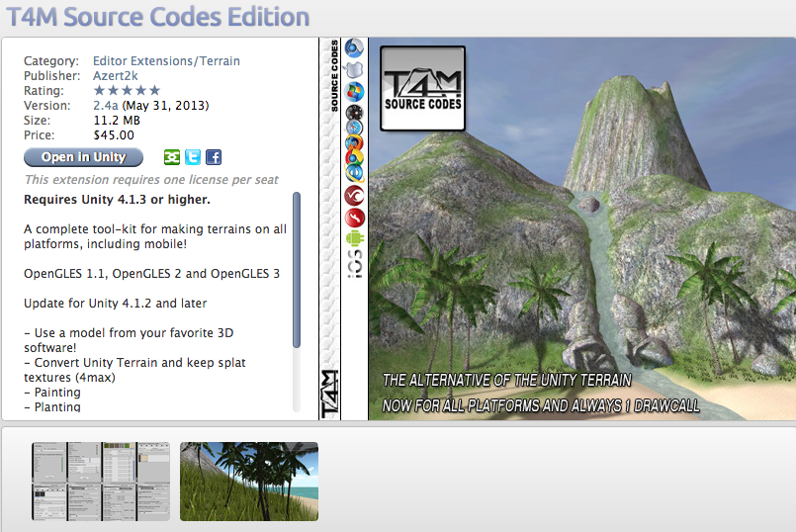Click the size value 11.2 MB
This screenshot has height=532, width=796.
(x=117, y=121)
